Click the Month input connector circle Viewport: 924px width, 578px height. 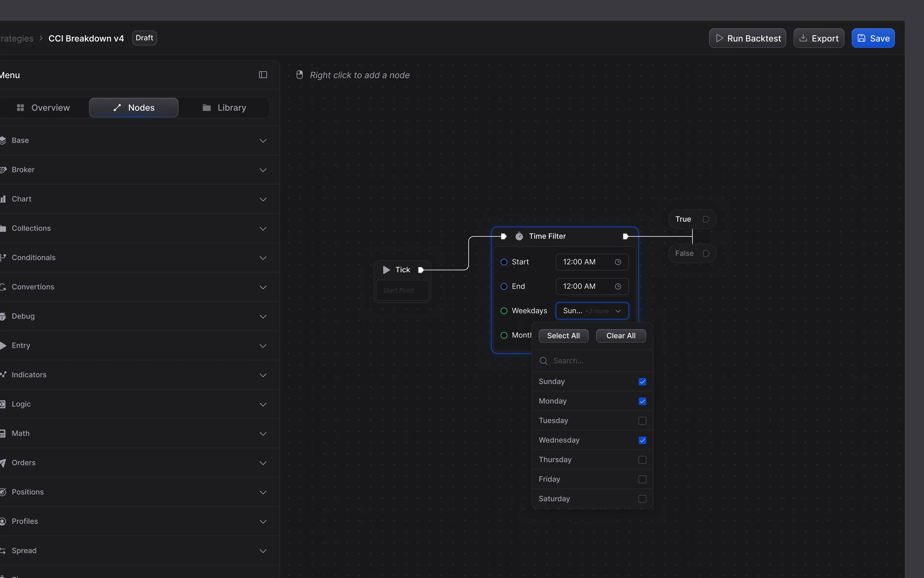(x=504, y=335)
